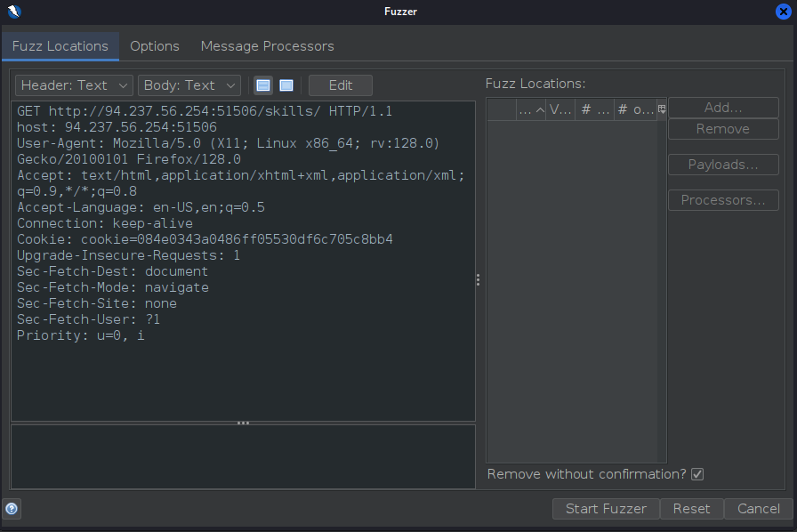Click the ZAP logo in title bar
797x532 pixels.
[13, 12]
